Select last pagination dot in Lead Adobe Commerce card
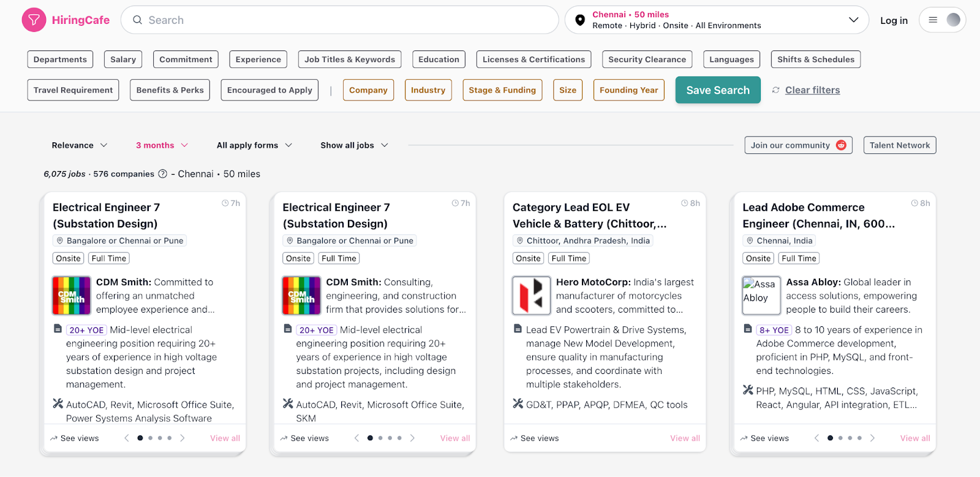 click(859, 438)
